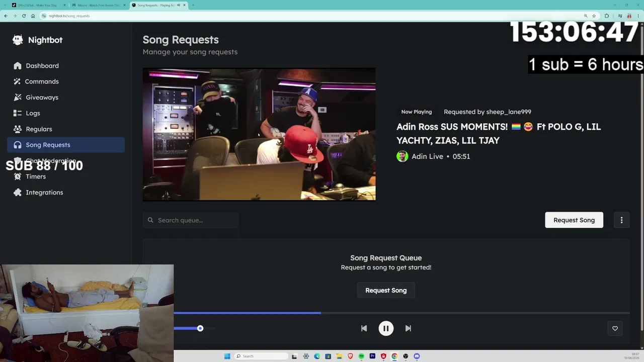Launch Premiere Pro from the taskbar
644x362 pixels.
point(372,356)
